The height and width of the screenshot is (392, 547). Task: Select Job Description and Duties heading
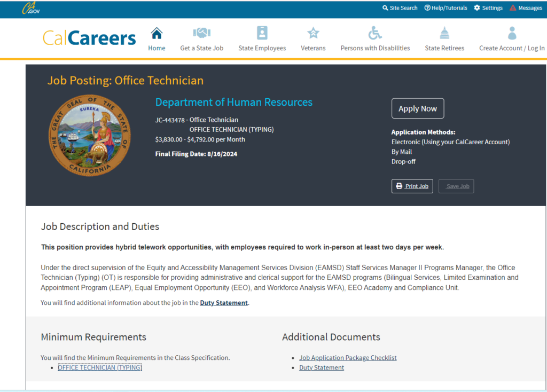coord(100,226)
